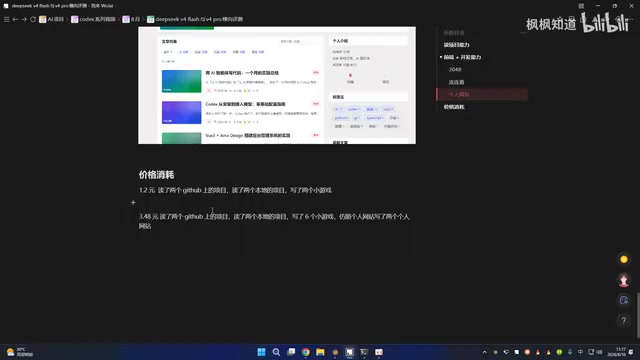
Task: Open the Windows Start menu
Action: (261, 352)
